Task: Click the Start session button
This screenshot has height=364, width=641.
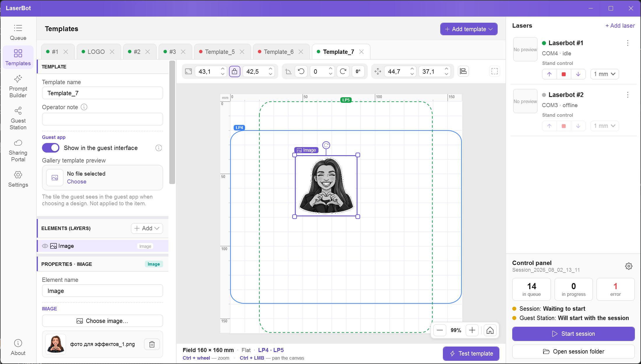Action: [x=573, y=334]
